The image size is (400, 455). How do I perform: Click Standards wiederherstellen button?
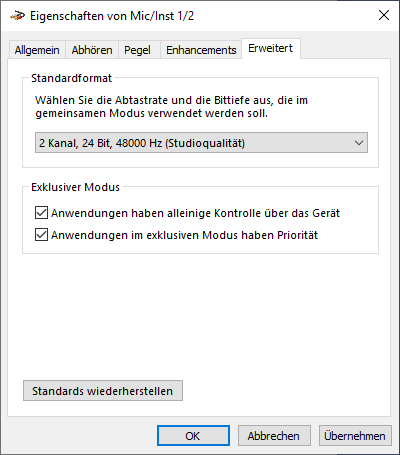[x=103, y=391]
